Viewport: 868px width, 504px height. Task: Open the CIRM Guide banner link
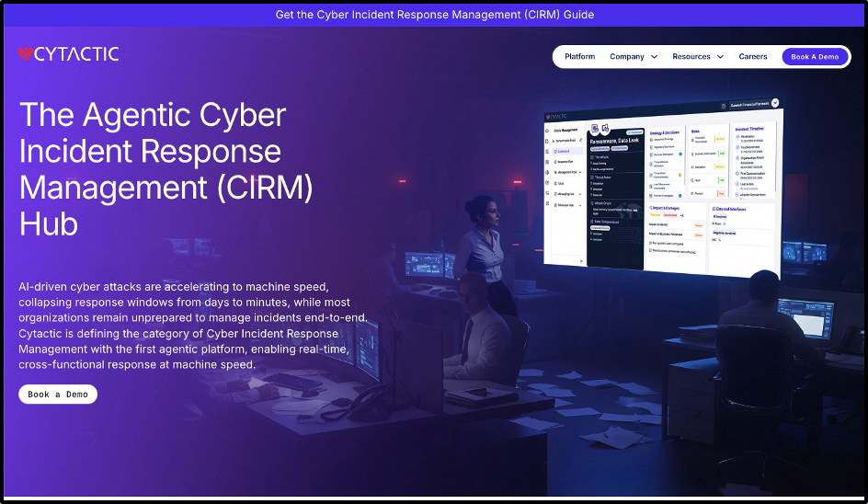(435, 15)
